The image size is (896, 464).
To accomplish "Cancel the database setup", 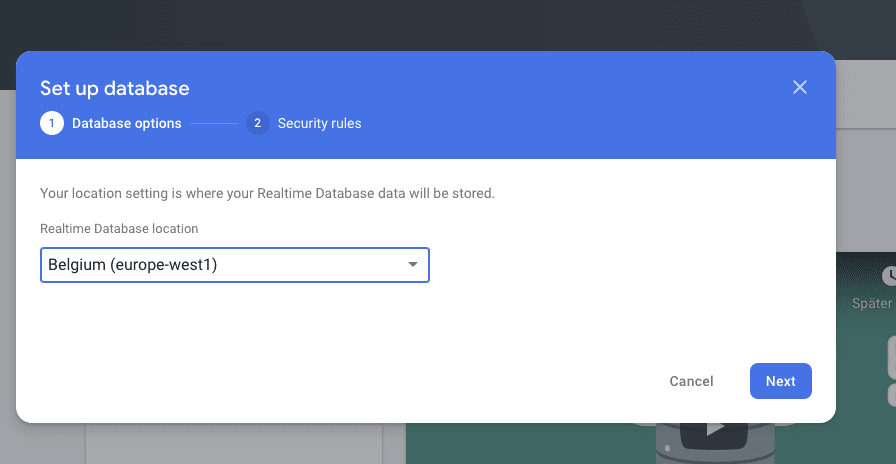I will click(691, 381).
